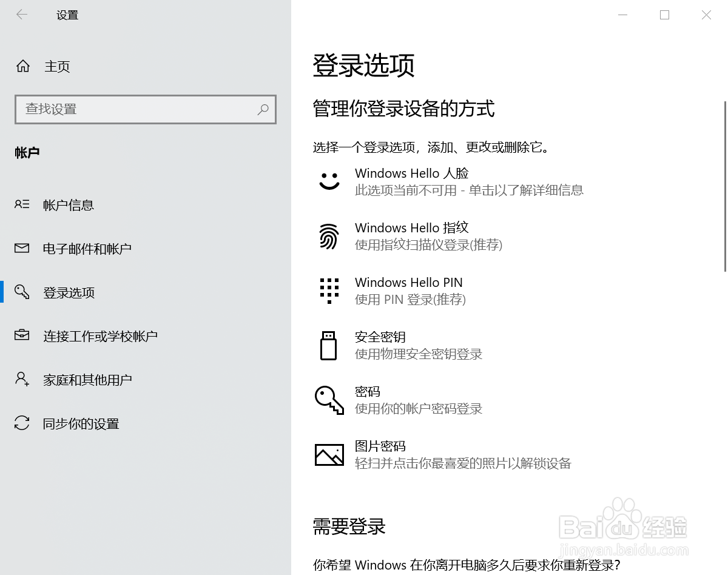Click text 使用指纹扫描仪登录(推荐)
This screenshot has height=575, width=728.
pyautogui.click(x=428, y=245)
